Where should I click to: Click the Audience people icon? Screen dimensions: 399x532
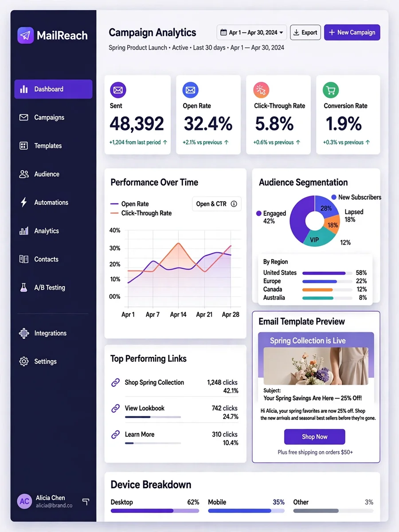pos(24,174)
